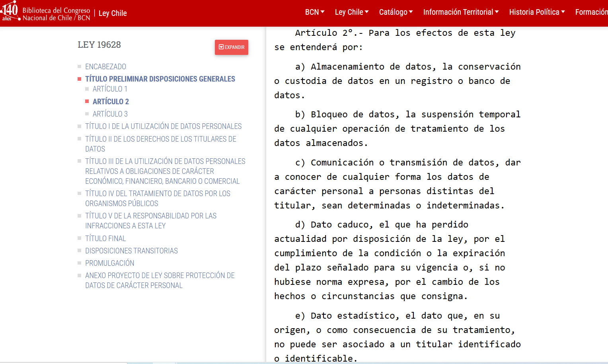Click paragraph 'e) Dato estadístico'
Image resolution: width=608 pixels, height=364 pixels.
point(398,337)
